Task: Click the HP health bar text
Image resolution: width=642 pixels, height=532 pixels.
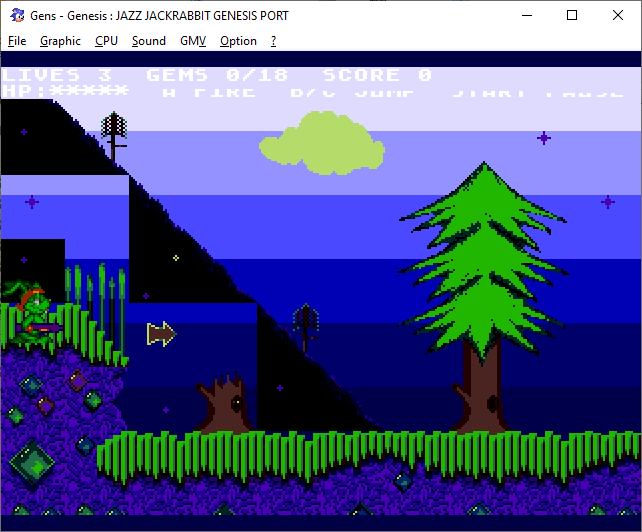Action: click(66, 91)
